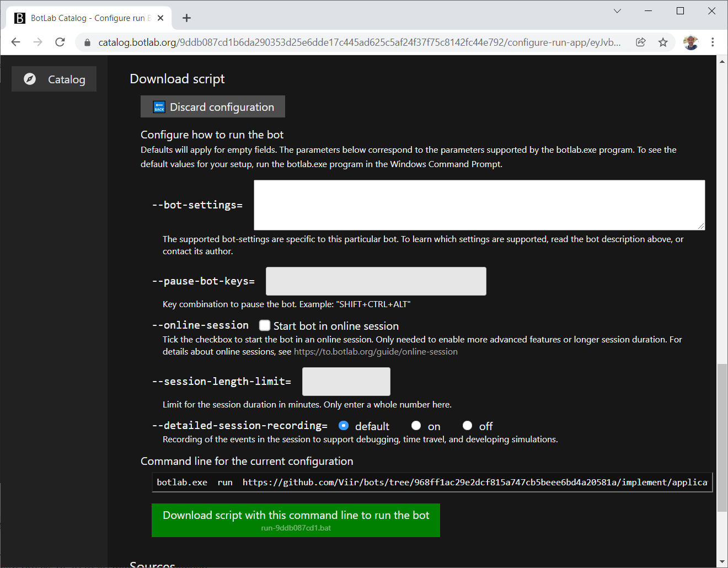The image size is (728, 568).
Task: Open a new browser tab
Action: click(186, 18)
